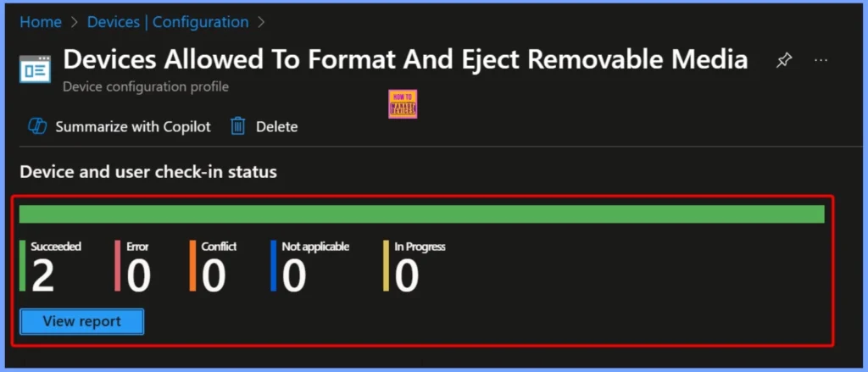Image resolution: width=868 pixels, height=372 pixels.
Task: Click the chevron after Devices | Configuration
Action: pyautogui.click(x=261, y=23)
